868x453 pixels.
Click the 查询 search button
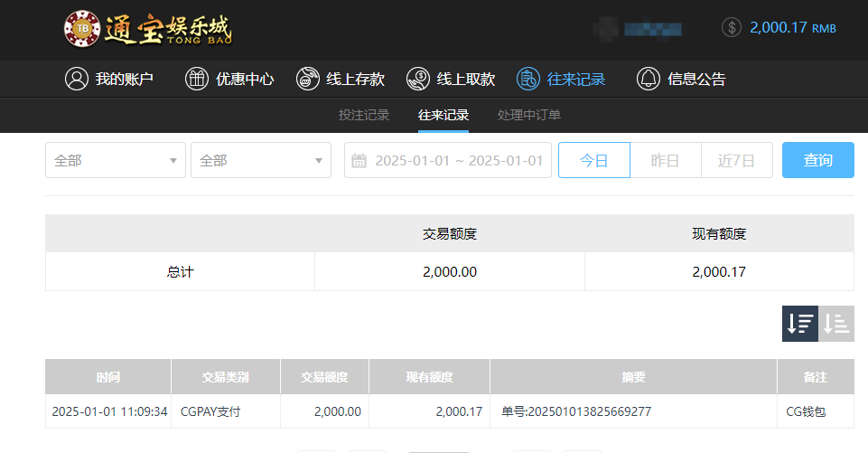818,160
